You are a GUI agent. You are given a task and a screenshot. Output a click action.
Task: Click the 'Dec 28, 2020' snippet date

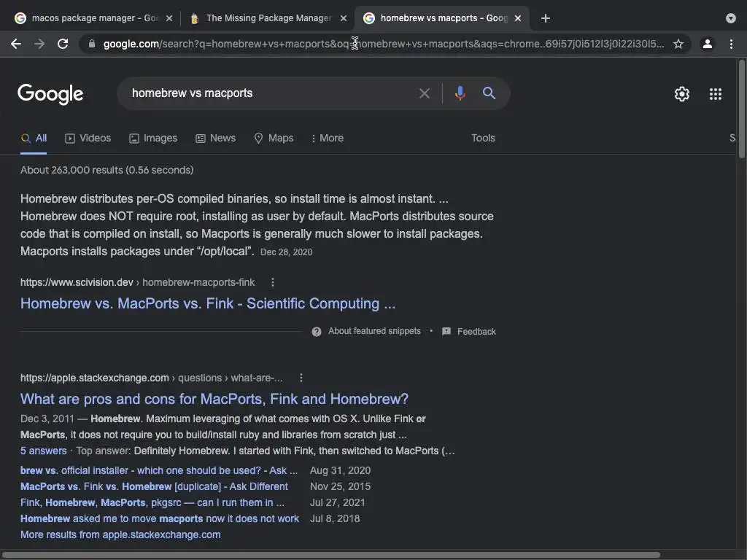286,252
